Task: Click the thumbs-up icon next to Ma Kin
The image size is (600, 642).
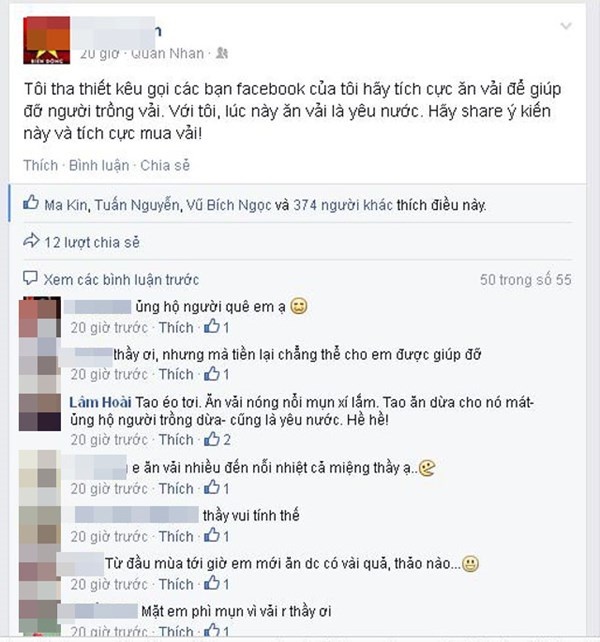Action: tap(31, 203)
